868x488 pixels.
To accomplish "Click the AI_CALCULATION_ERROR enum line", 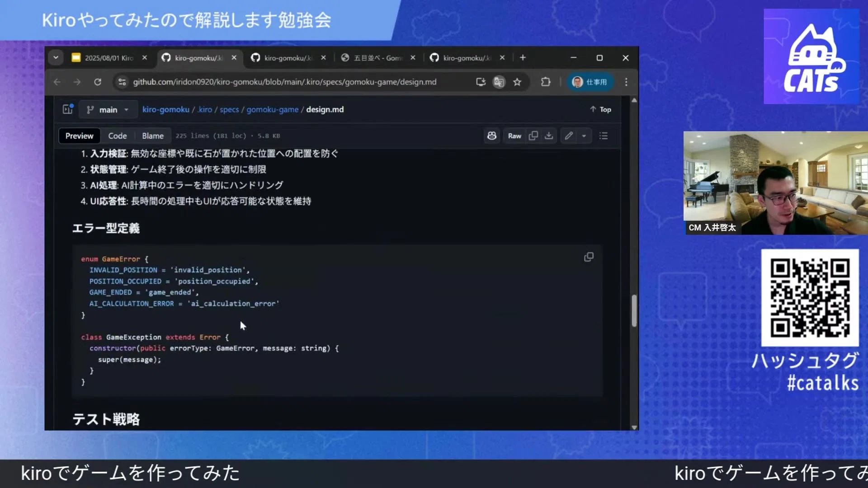I will [x=184, y=304].
